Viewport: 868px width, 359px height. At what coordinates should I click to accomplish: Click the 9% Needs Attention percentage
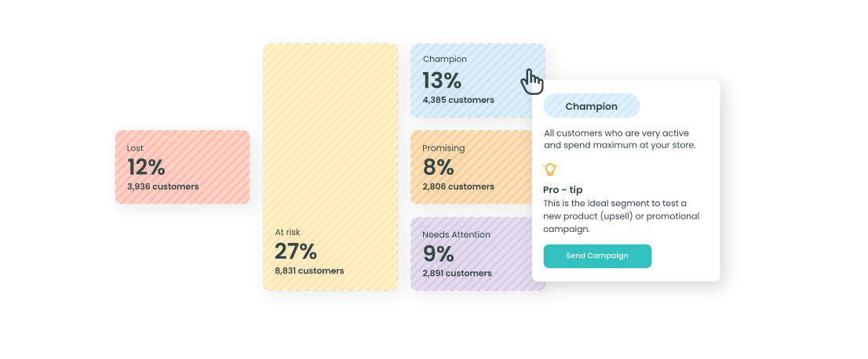438,254
